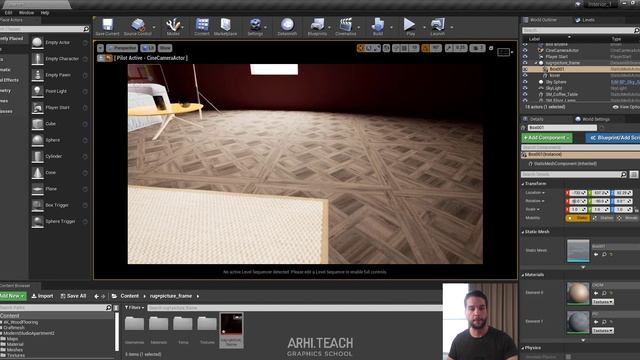Screen dimensions: 640x360
Task: Click the Import button in Content Browser
Action: click(42, 296)
